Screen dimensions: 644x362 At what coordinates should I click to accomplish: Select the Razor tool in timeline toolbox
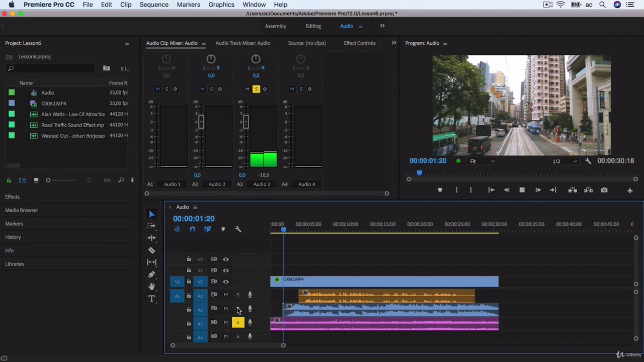click(x=151, y=250)
